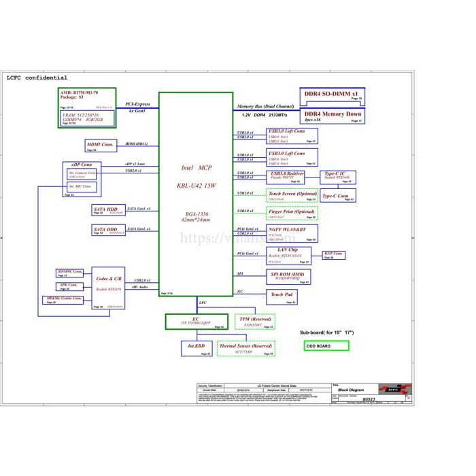Select the 'I2C' bus label
The image size is (476, 476).
240,292
